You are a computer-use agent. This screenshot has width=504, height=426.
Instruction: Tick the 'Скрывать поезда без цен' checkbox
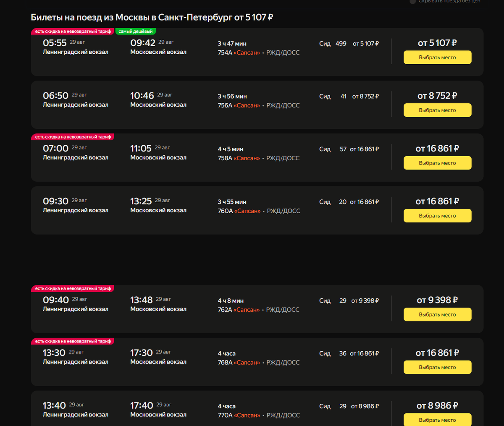pyautogui.click(x=413, y=1)
